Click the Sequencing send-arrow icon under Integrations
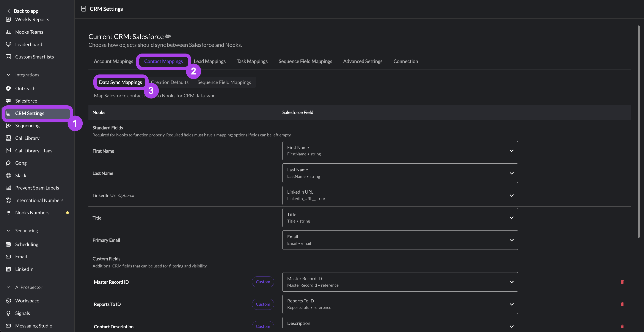This screenshot has height=332, width=644. point(8,126)
